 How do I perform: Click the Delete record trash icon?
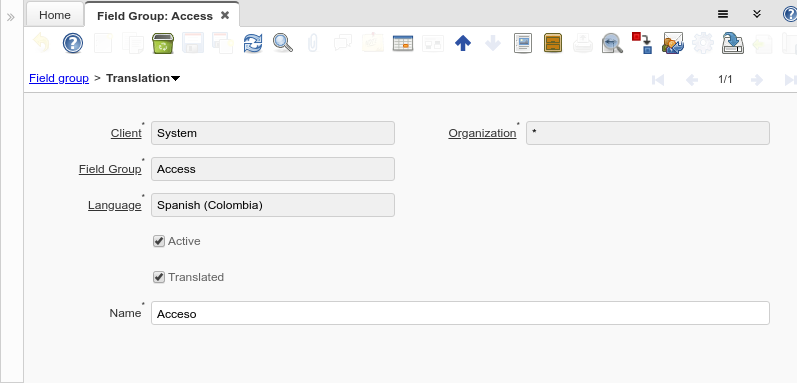tap(163, 43)
